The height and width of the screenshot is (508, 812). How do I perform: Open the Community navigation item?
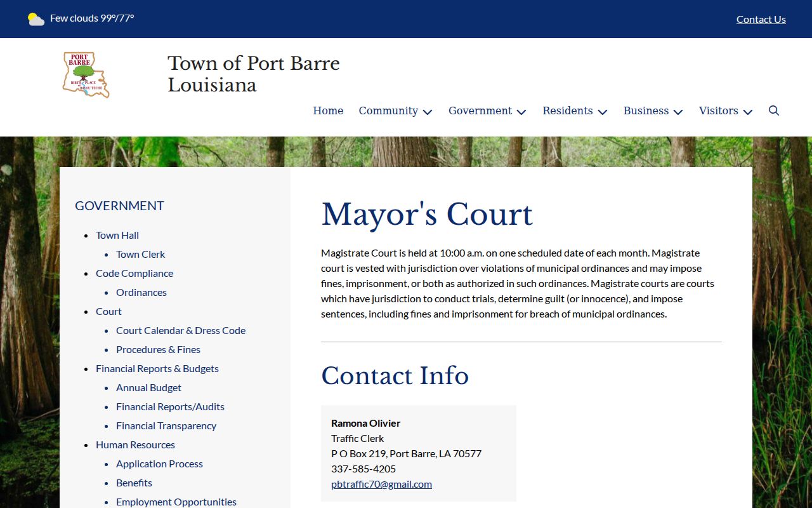click(388, 110)
